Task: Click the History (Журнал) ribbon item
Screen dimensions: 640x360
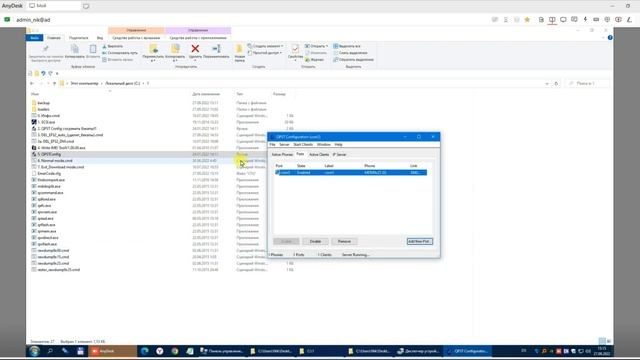Action: point(314,60)
